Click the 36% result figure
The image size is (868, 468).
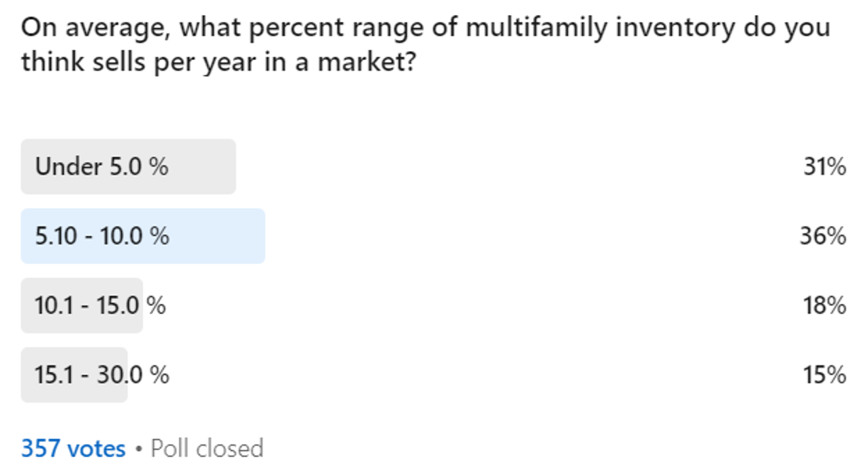(x=823, y=236)
